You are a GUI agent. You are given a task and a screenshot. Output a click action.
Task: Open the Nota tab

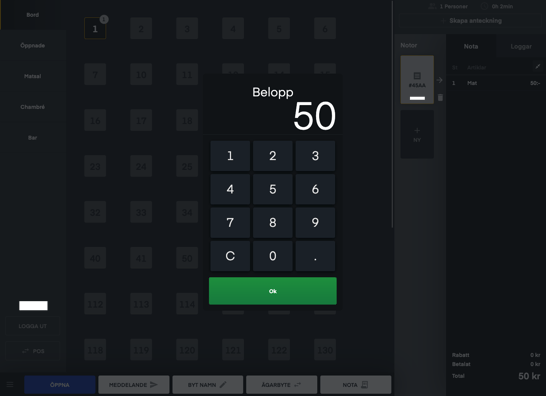(471, 46)
